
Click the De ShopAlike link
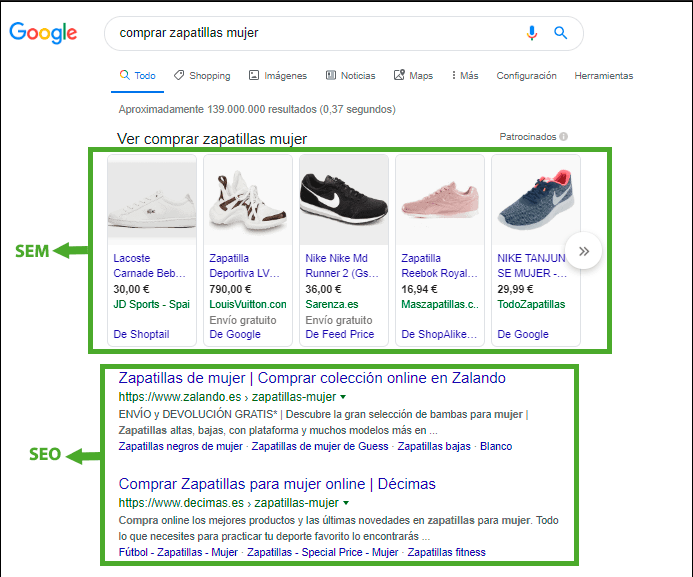click(x=439, y=334)
